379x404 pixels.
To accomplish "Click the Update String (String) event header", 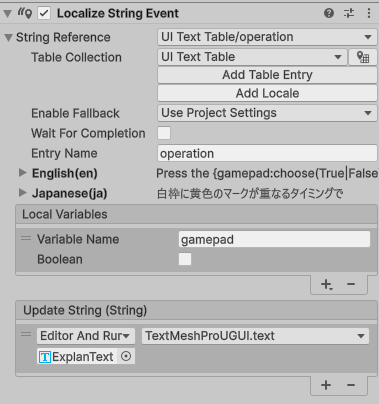I will click(196, 310).
